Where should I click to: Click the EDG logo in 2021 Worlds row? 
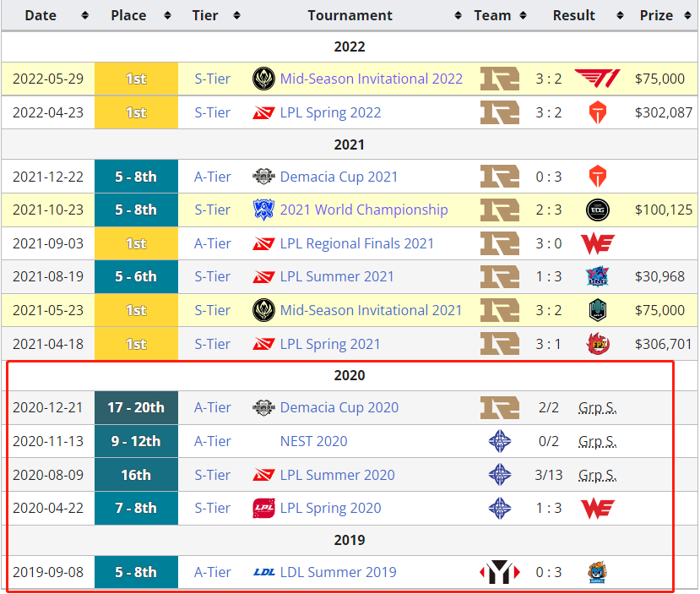(597, 210)
